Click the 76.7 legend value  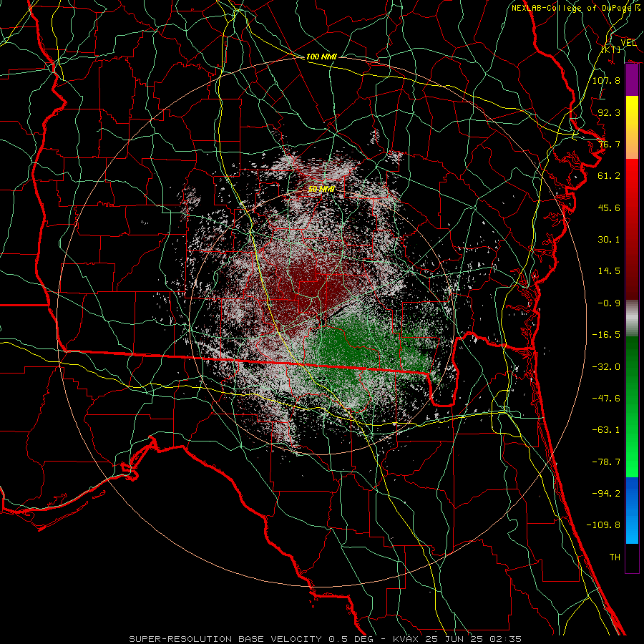[609, 144]
